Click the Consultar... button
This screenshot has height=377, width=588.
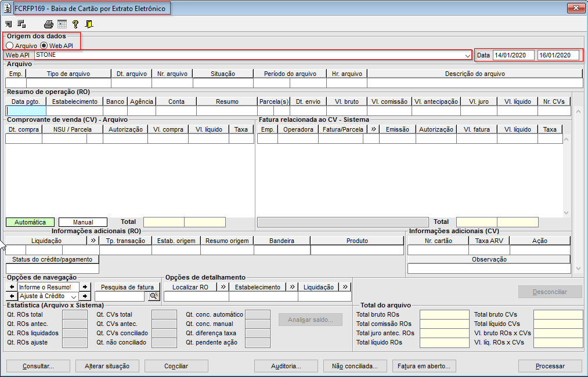pyautogui.click(x=38, y=366)
